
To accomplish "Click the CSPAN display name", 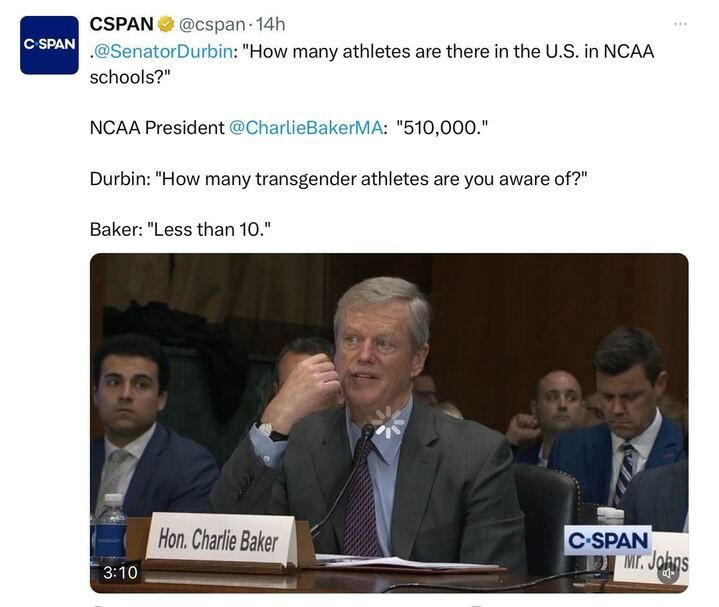I will pos(122,24).
